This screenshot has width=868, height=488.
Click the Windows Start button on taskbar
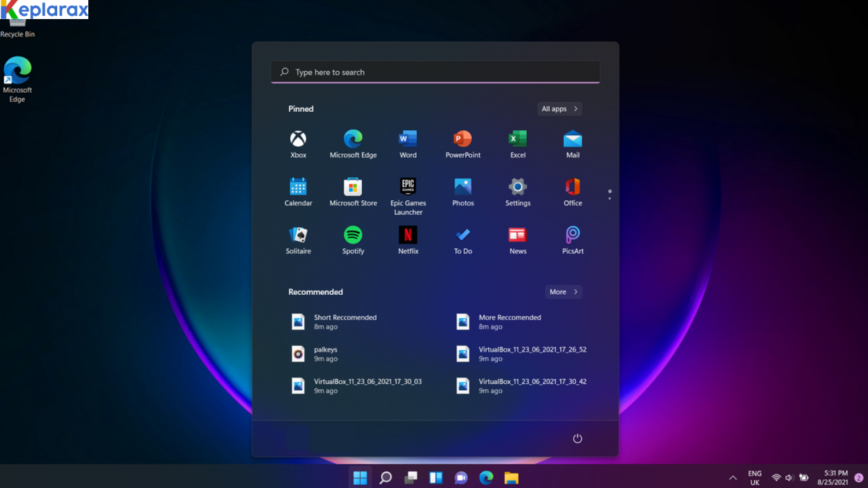(360, 477)
